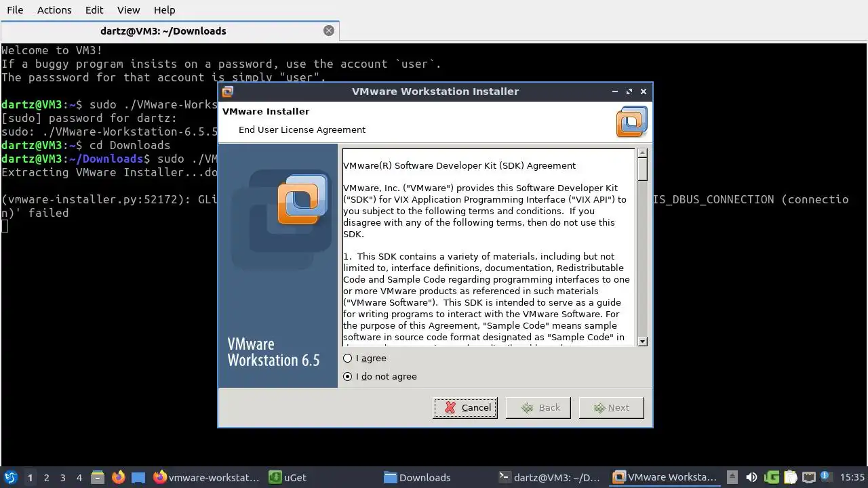Close the ~/Downloads terminal tab

pos(329,30)
